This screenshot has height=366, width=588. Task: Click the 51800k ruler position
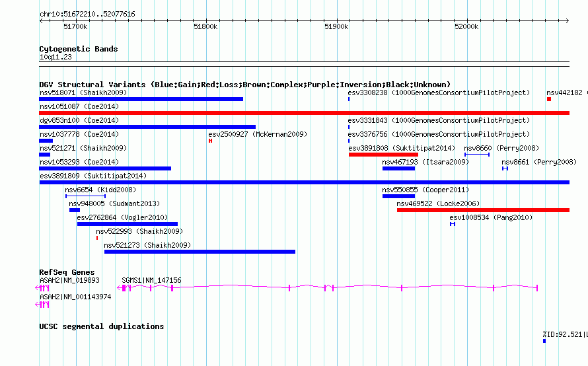point(205,26)
